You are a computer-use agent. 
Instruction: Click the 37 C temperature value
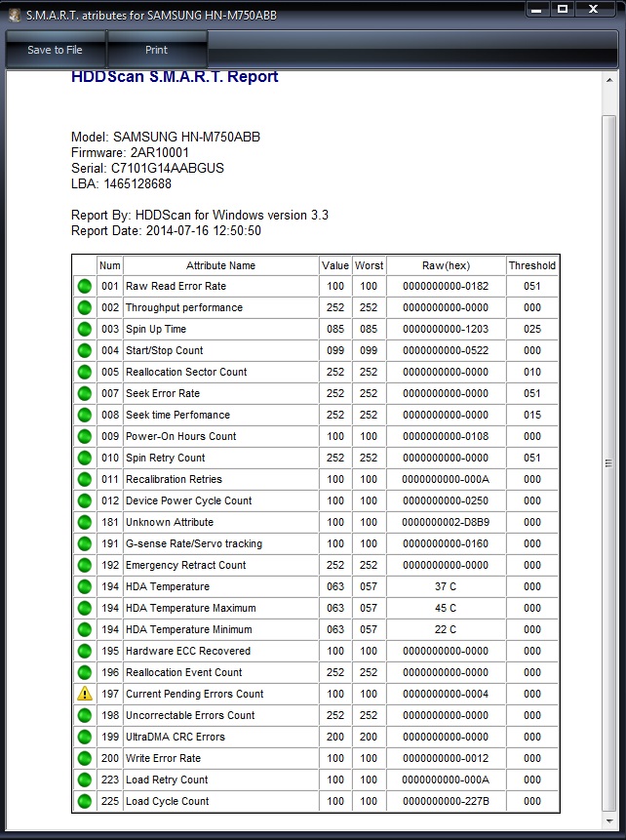(446, 586)
